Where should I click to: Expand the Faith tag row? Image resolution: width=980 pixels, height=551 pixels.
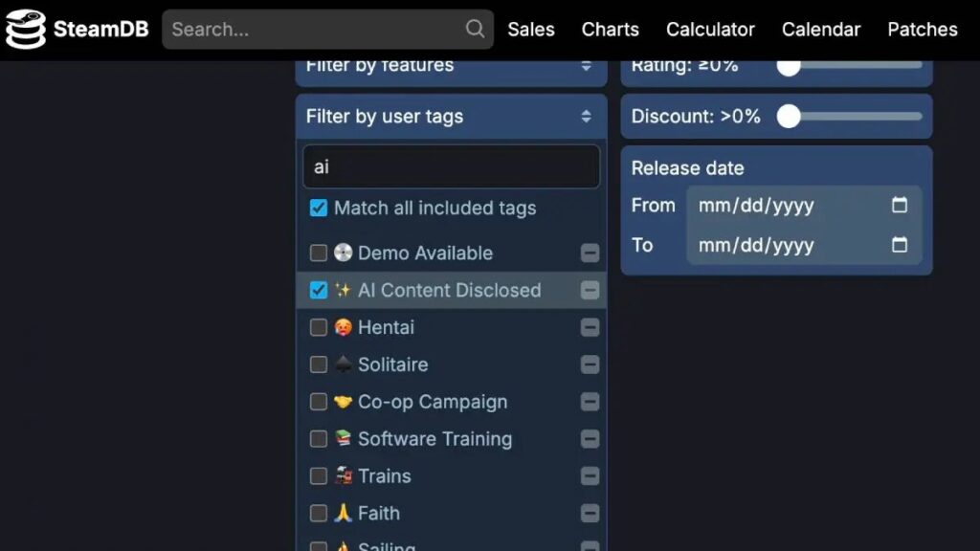[590, 513]
